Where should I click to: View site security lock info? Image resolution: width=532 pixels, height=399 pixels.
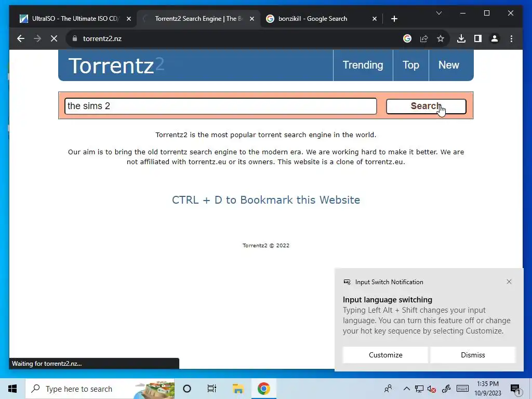(x=75, y=38)
